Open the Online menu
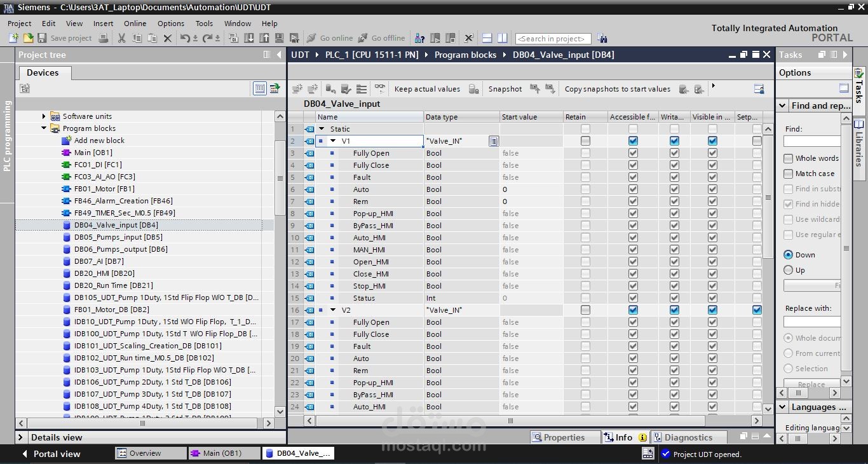This screenshot has height=464, width=868. tap(135, 24)
